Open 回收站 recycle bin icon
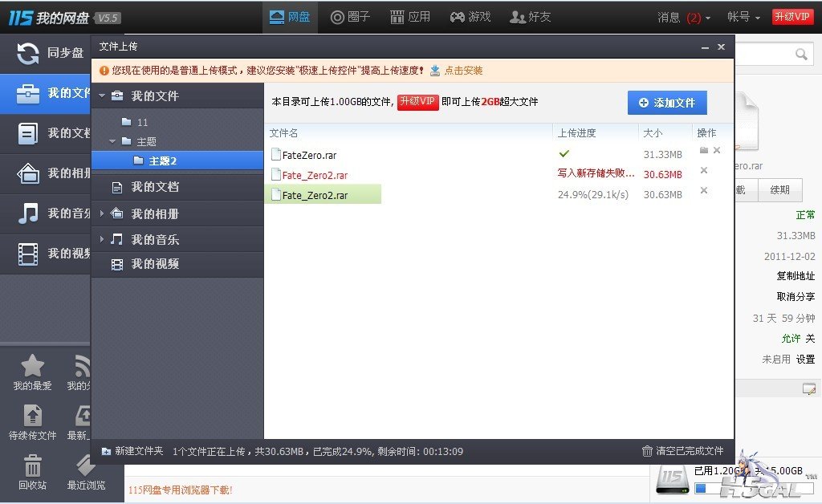 coord(32,465)
